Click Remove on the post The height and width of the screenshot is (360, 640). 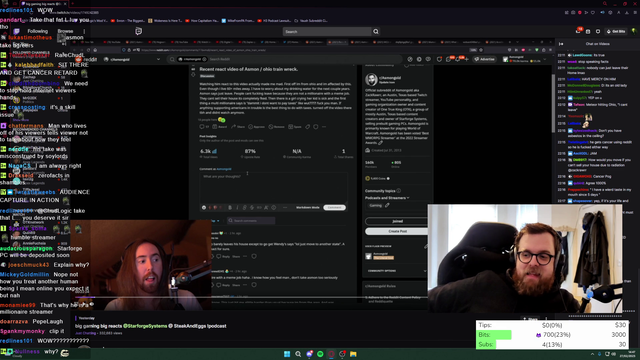pyautogui.click(x=276, y=127)
